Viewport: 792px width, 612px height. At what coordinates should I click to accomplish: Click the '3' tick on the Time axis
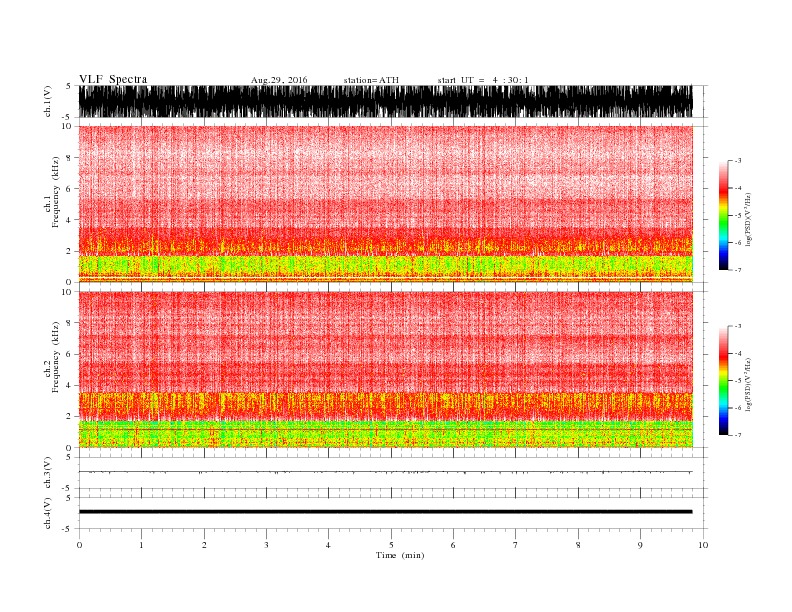(x=266, y=545)
